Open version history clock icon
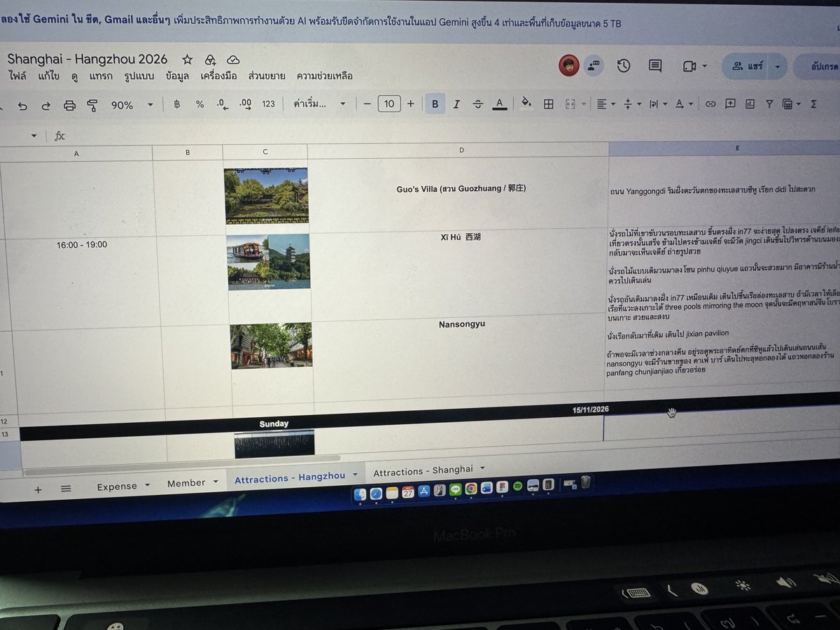840x630 pixels. [x=623, y=65]
